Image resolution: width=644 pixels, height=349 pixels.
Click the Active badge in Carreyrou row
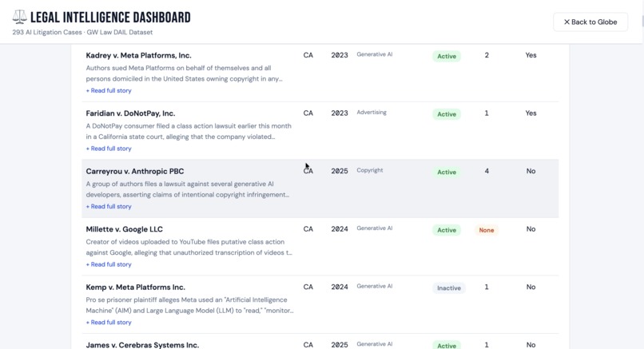tap(447, 172)
